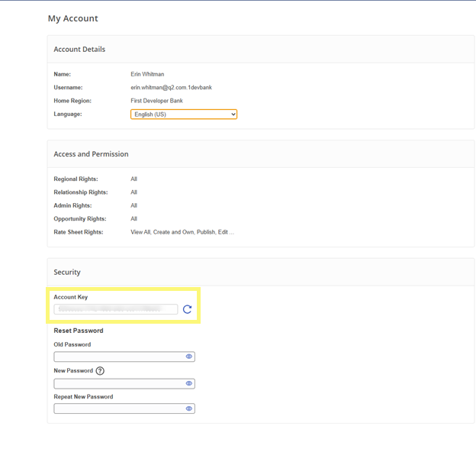Click the New Password help question mark
This screenshot has height=468, width=476.
(100, 371)
